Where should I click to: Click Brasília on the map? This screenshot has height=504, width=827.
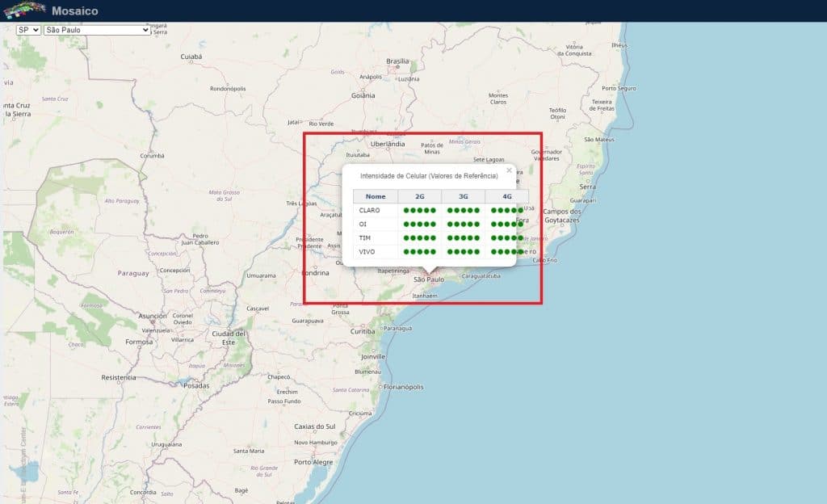[397, 61]
